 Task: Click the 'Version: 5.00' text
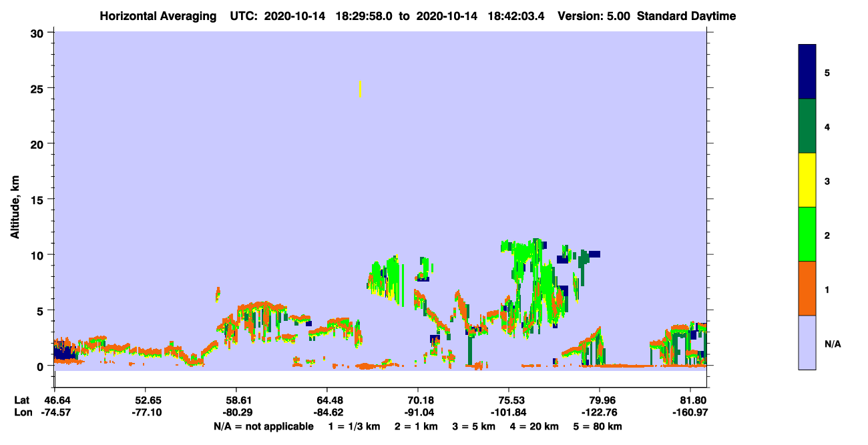(x=594, y=15)
